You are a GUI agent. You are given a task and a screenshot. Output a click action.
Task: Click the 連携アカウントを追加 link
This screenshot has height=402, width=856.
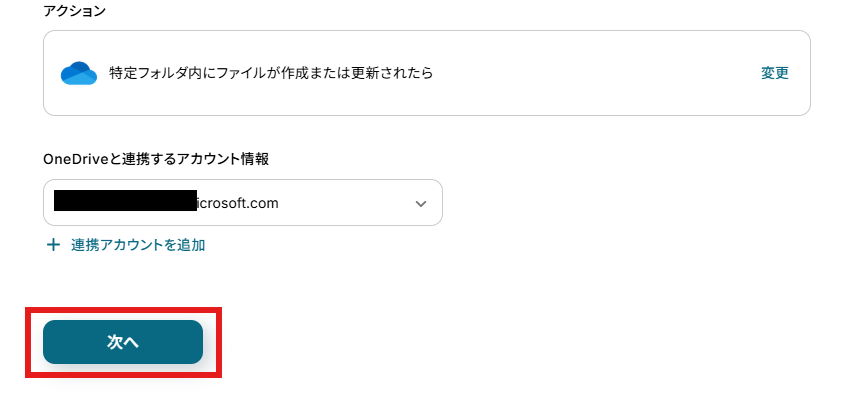pos(138,244)
